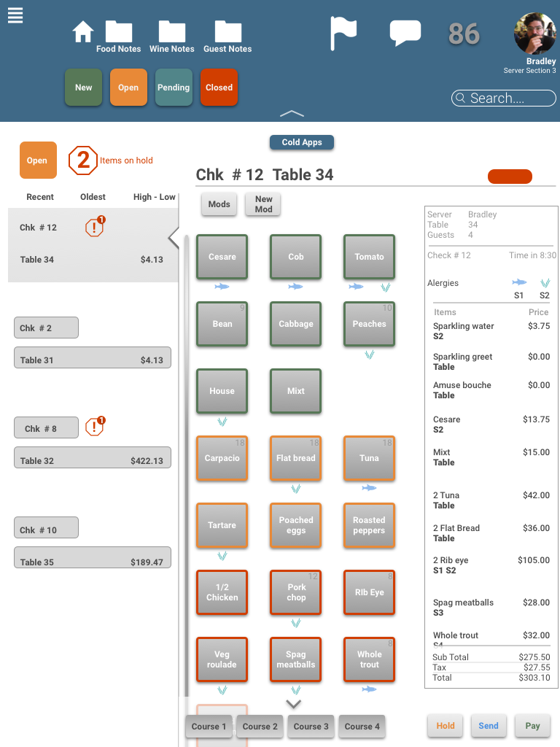Open the hamburger menu
The image size is (560, 747).
pyautogui.click(x=15, y=15)
